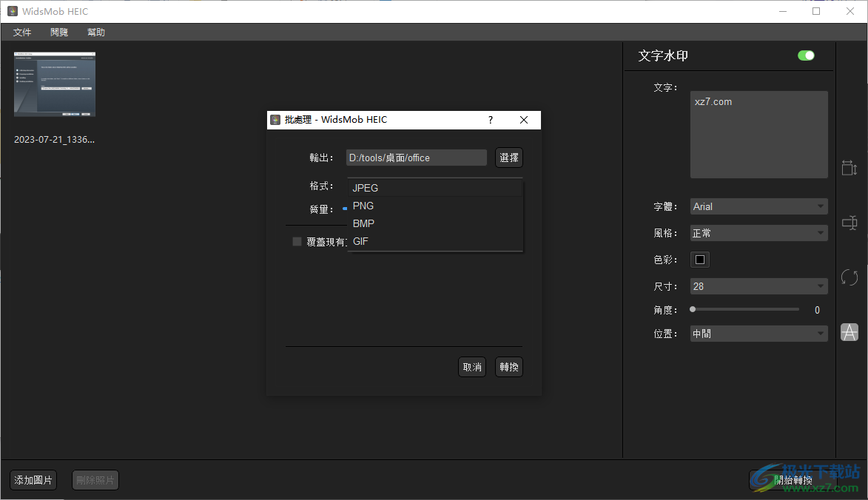Click the 轉換 button in batch dialog

click(x=508, y=367)
